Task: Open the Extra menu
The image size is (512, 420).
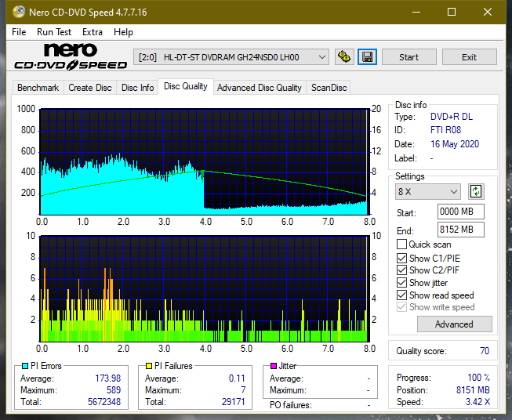Action: (93, 32)
